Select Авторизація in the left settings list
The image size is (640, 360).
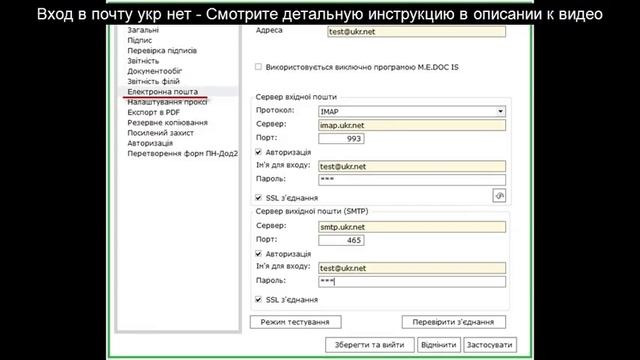pyautogui.click(x=150, y=143)
